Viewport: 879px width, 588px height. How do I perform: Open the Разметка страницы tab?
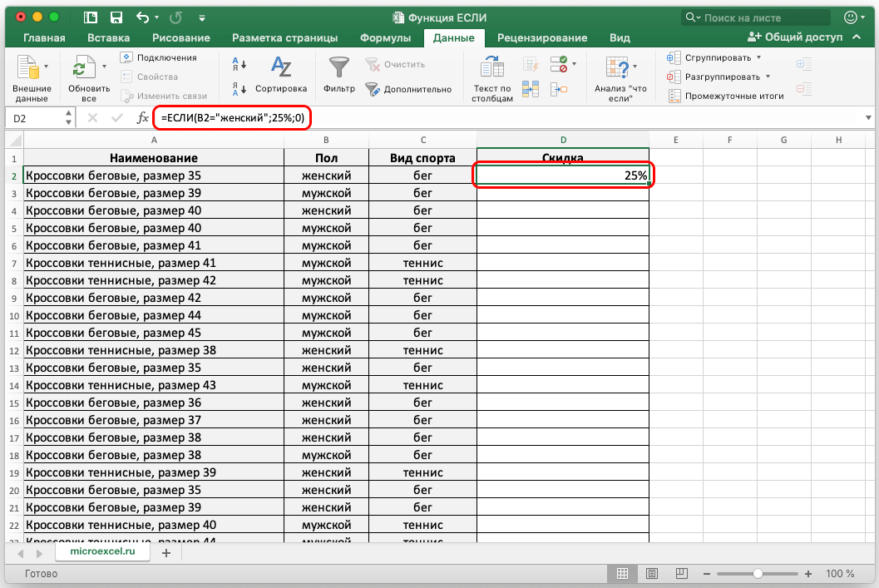[284, 37]
